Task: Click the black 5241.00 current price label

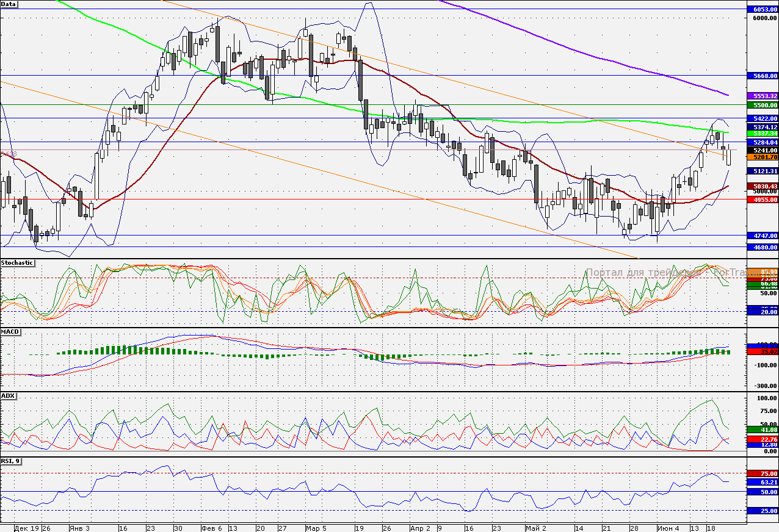Action: [763, 150]
